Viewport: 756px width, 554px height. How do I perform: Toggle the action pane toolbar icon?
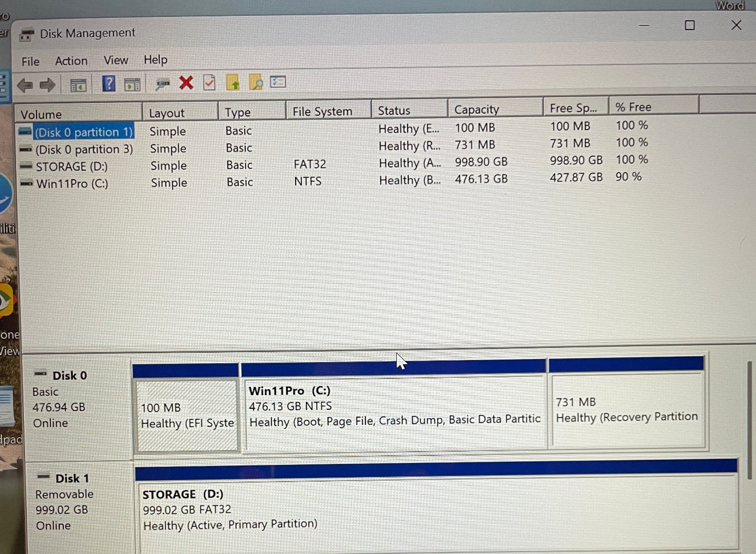(132, 85)
